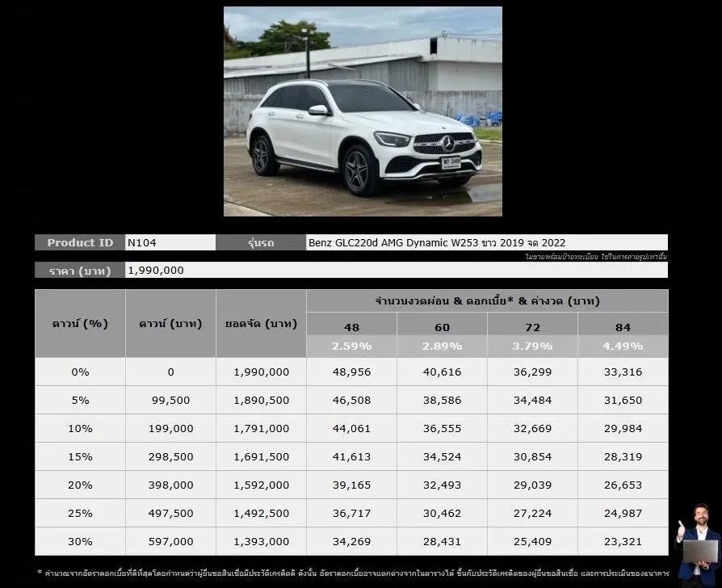Click the 72-month installment "27,224"

coord(532,514)
